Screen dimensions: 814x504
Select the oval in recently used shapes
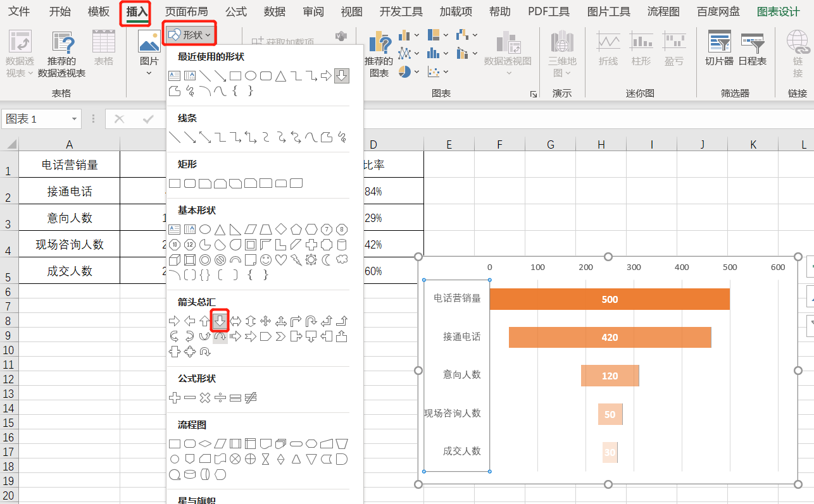[x=251, y=76]
